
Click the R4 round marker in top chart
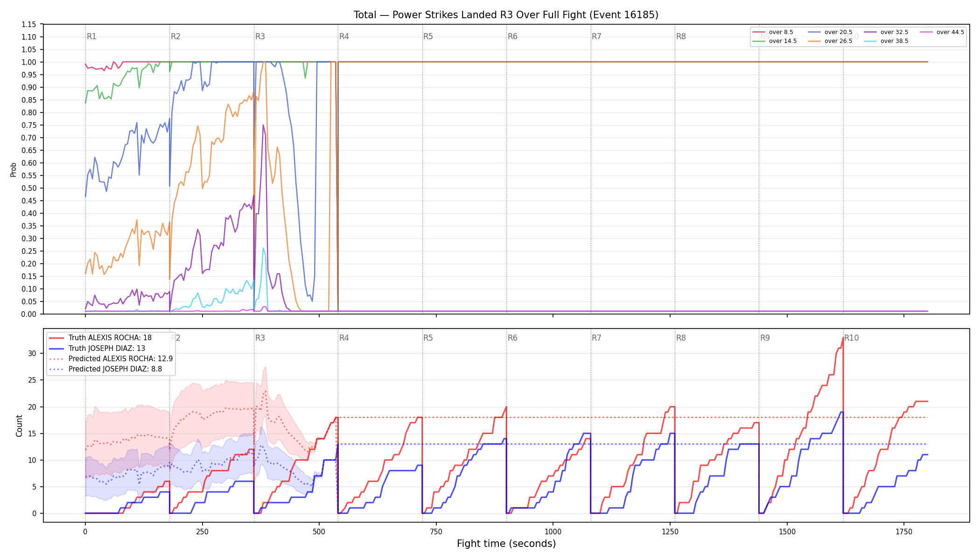(344, 36)
